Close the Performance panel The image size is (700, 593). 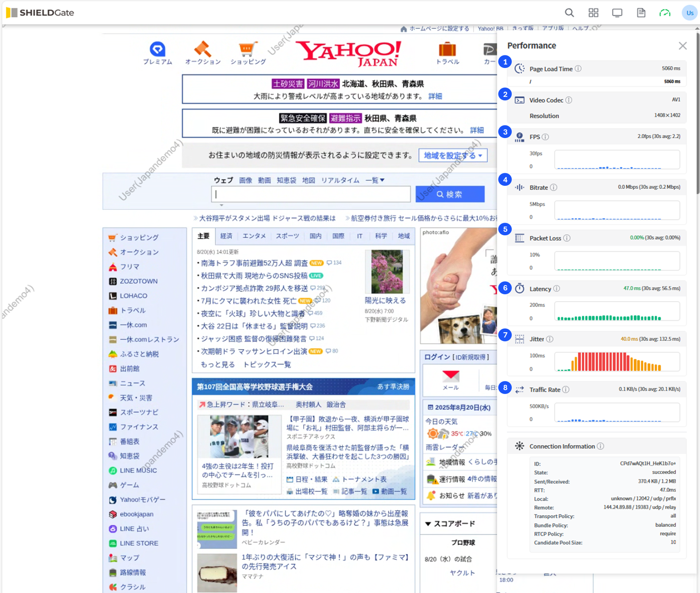683,46
